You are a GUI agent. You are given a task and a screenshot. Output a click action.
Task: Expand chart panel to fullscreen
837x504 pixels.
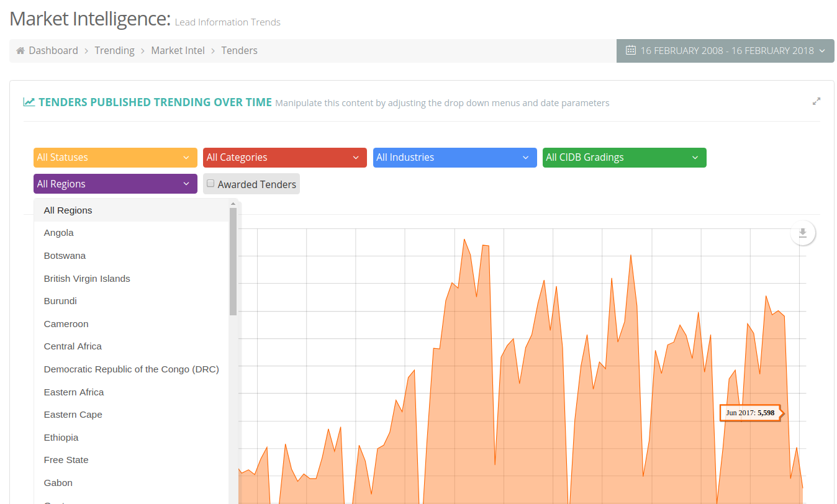(817, 101)
